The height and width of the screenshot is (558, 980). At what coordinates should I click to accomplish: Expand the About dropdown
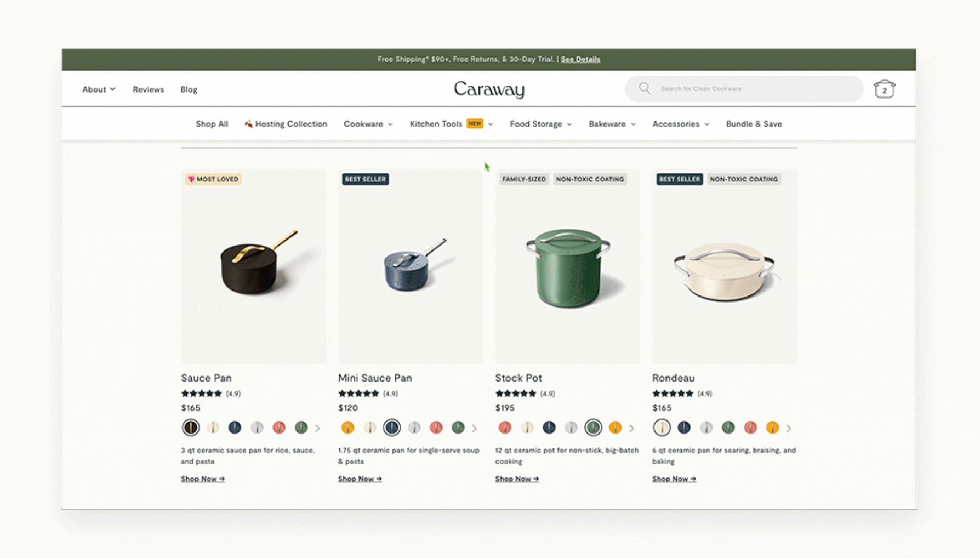point(99,89)
